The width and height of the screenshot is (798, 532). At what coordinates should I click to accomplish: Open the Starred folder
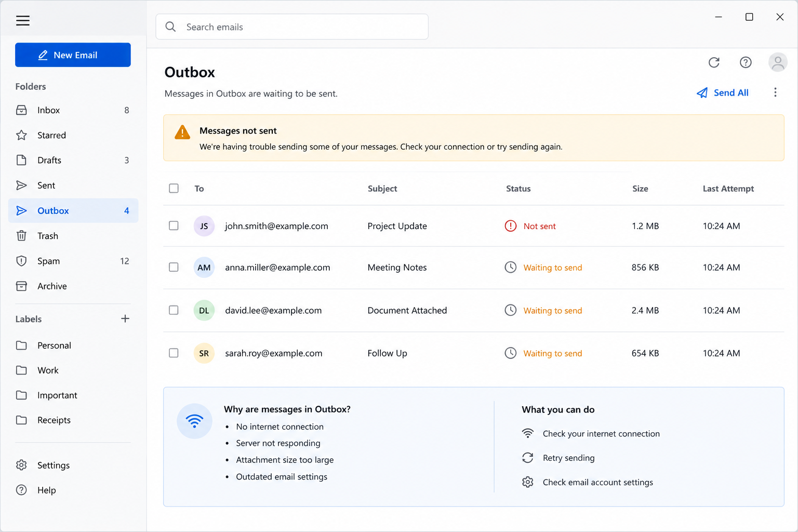pyautogui.click(x=73, y=135)
